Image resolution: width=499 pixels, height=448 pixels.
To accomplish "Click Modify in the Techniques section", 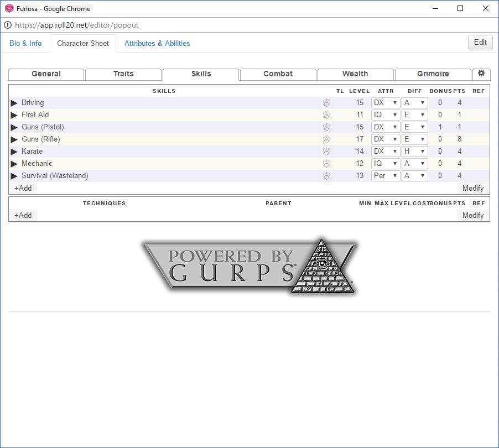I will point(473,215).
